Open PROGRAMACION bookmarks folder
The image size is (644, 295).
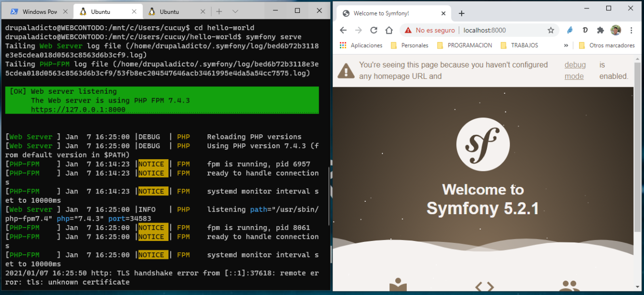click(464, 45)
